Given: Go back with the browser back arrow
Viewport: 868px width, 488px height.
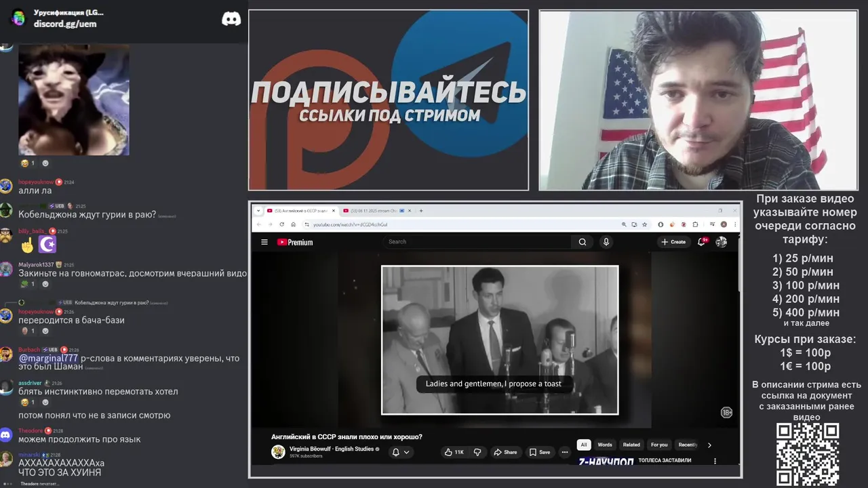Looking at the screenshot, I should click(259, 224).
